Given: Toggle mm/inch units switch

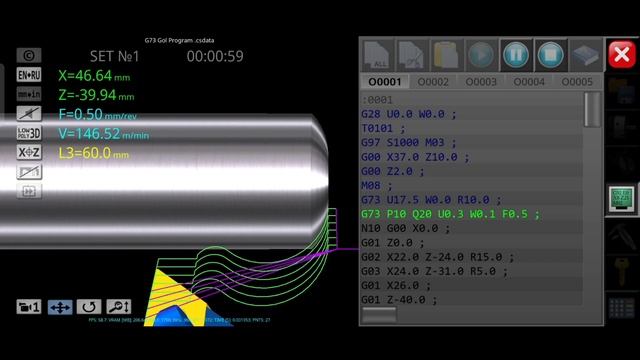Looking at the screenshot, I should [29, 94].
